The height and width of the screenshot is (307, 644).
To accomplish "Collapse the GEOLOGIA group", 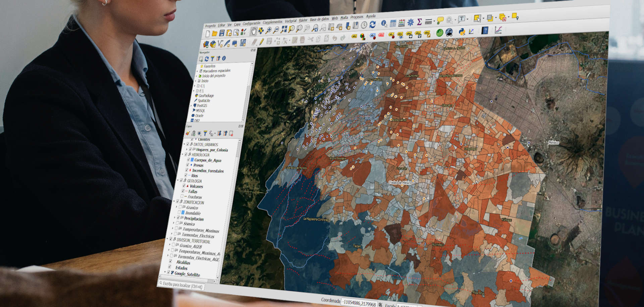I will click(178, 180).
